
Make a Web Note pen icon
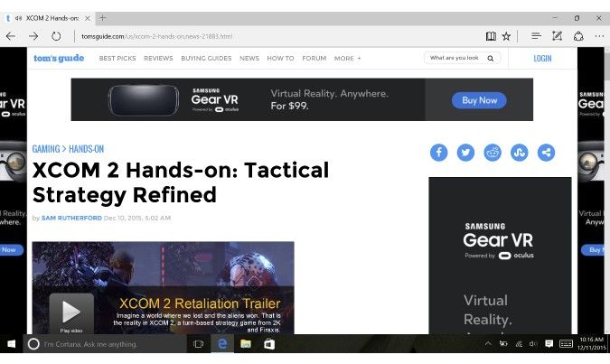557,36
